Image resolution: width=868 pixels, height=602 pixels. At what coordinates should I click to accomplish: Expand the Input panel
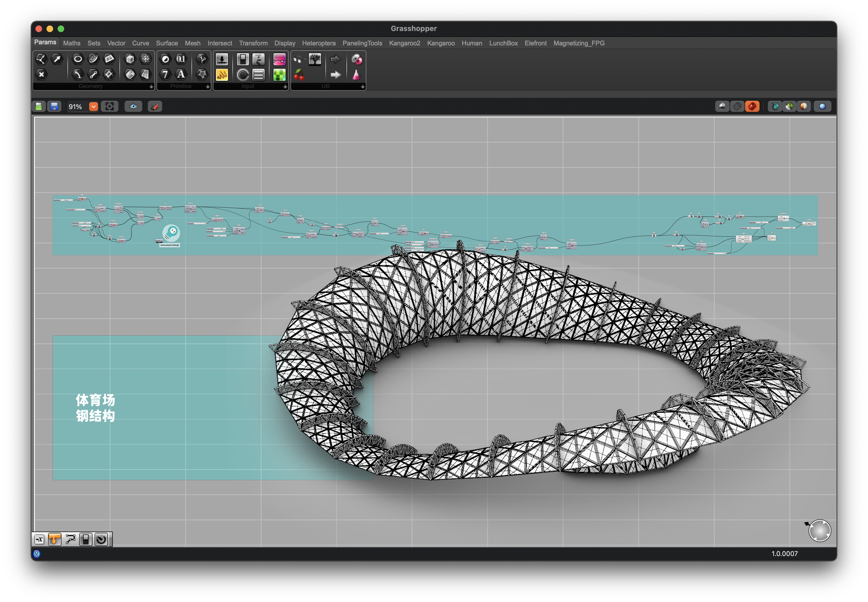pyautogui.click(x=285, y=87)
